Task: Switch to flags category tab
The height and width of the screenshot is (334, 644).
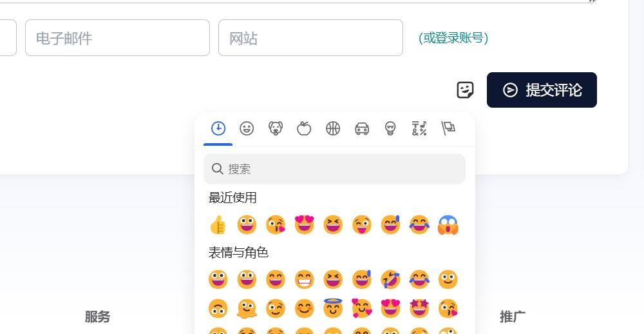Action: click(448, 128)
